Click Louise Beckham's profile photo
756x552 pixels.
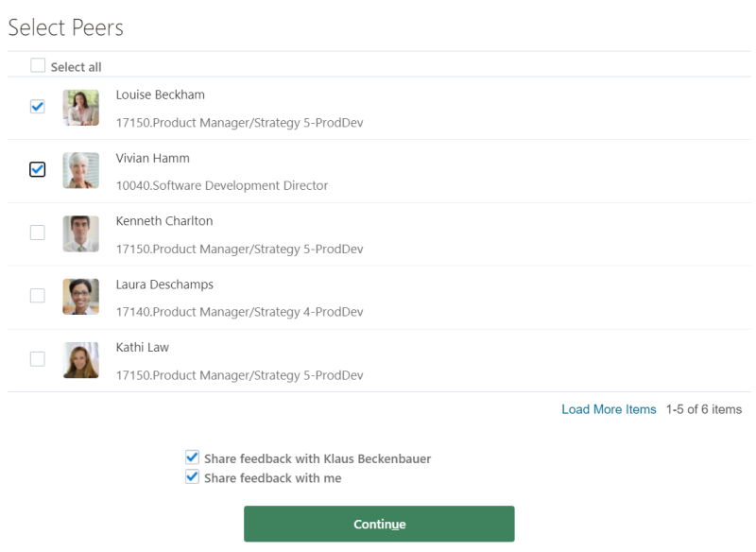click(x=81, y=108)
